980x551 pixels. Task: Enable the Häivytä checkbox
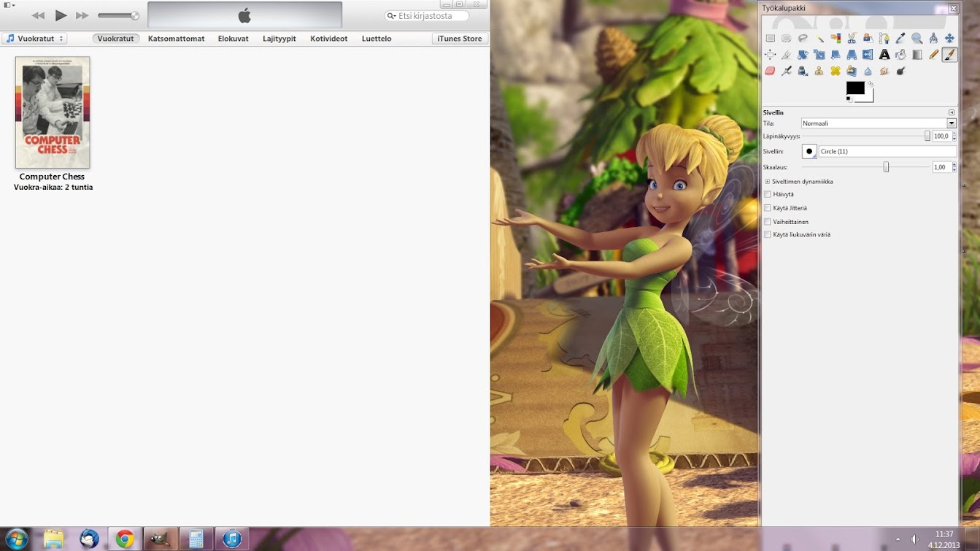tap(767, 195)
